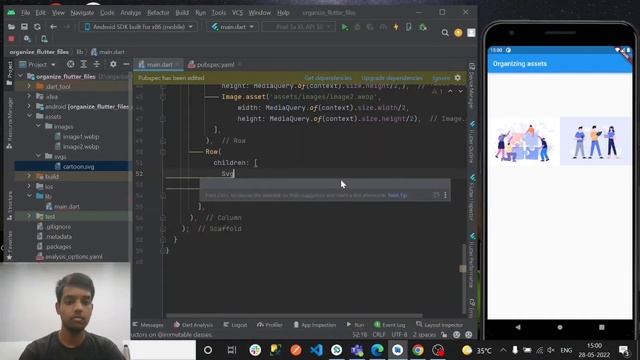Click the Select Opened File target icon
Screen dimensions: 640x360
[71, 64]
